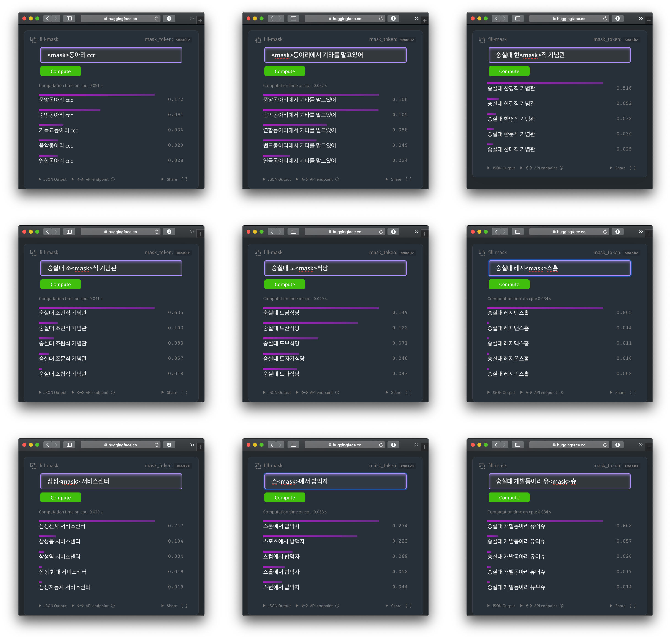Viewport: 671px width, 644px height.
Task: Open downloads icon in 숭실대 한<mask>직 기념관 window
Action: pos(617,19)
